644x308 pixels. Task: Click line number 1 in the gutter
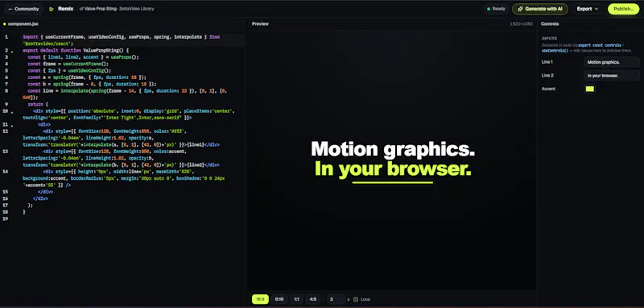6,37
